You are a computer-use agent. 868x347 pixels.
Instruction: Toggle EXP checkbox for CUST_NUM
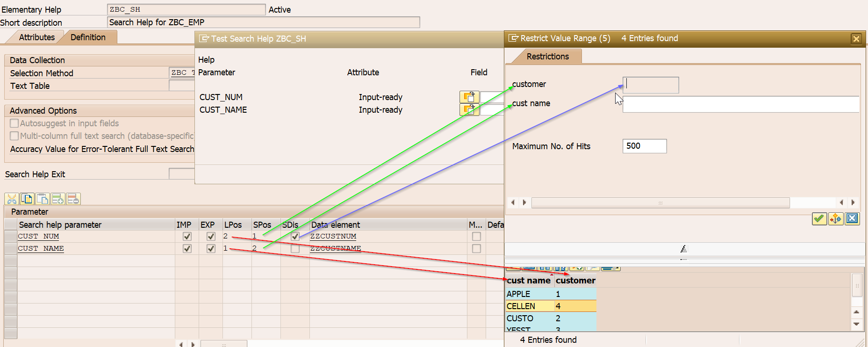[x=211, y=237]
